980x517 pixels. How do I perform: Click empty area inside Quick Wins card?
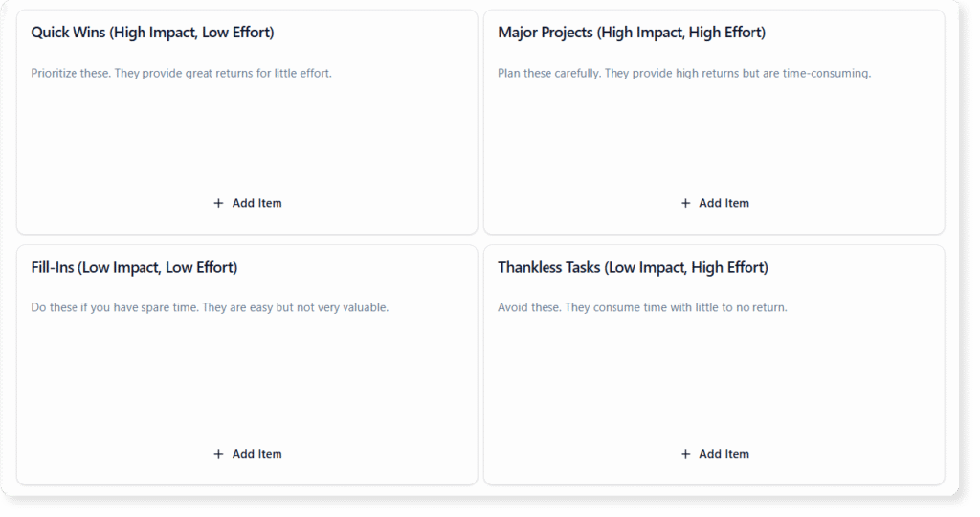[247, 134]
